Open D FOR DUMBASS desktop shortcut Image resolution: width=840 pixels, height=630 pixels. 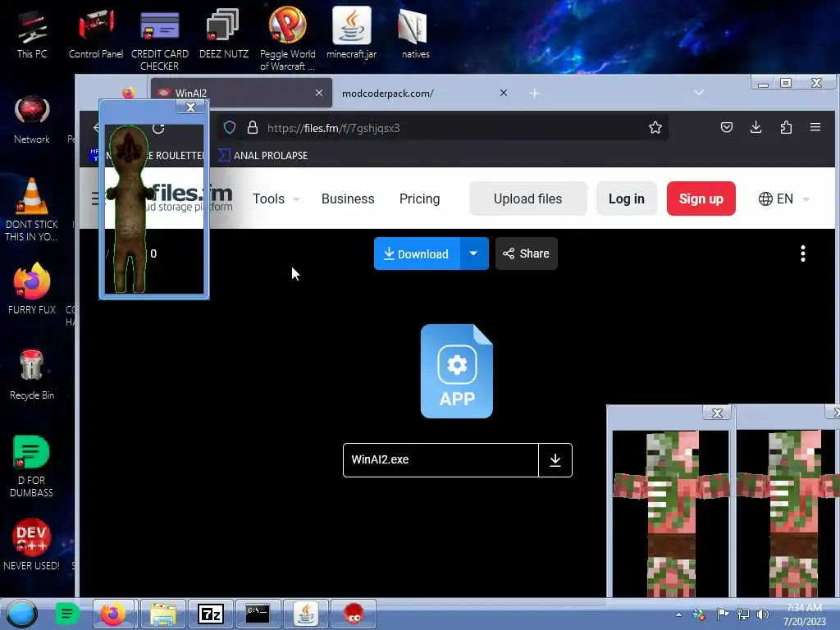(x=32, y=466)
